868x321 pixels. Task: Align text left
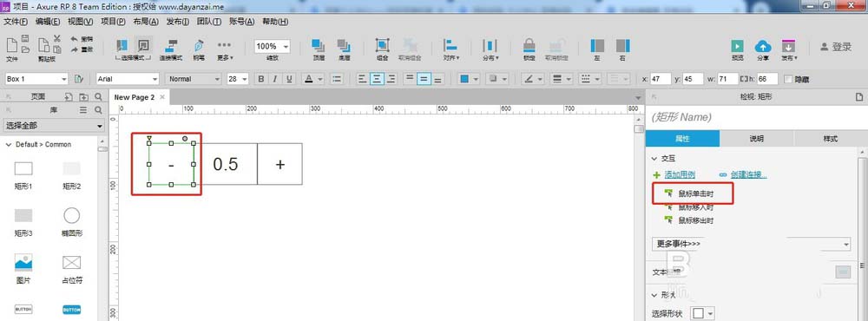[363, 79]
